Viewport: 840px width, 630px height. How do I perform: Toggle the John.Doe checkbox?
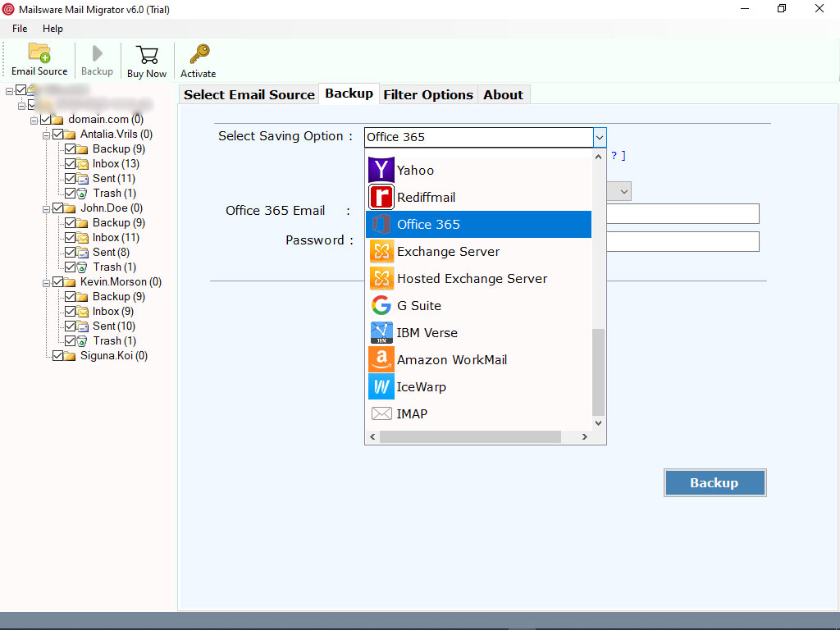click(58, 208)
